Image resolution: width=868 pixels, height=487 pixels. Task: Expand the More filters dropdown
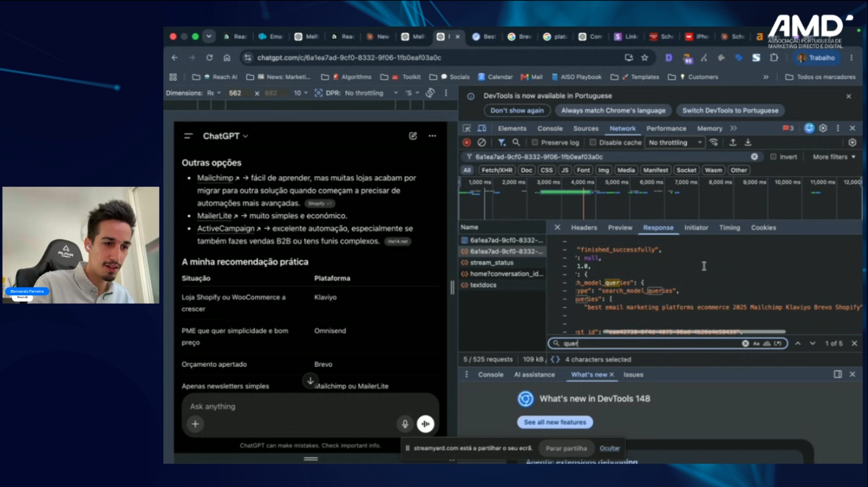point(834,157)
